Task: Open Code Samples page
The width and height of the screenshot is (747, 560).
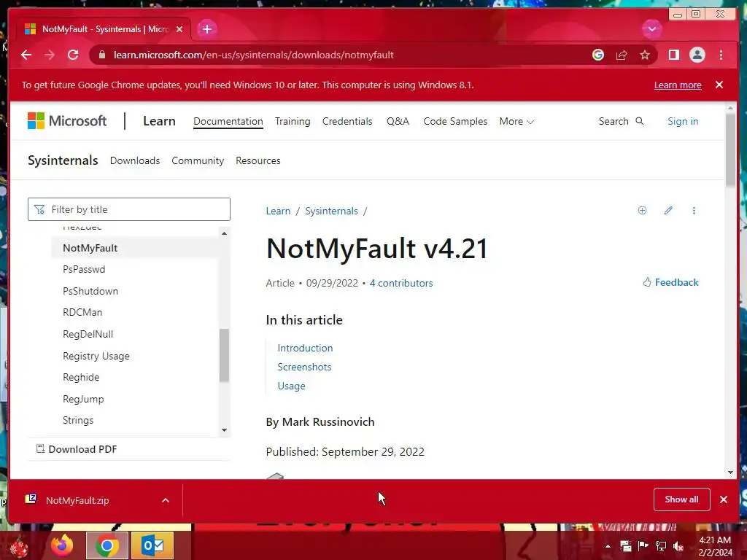Action: 455,121
